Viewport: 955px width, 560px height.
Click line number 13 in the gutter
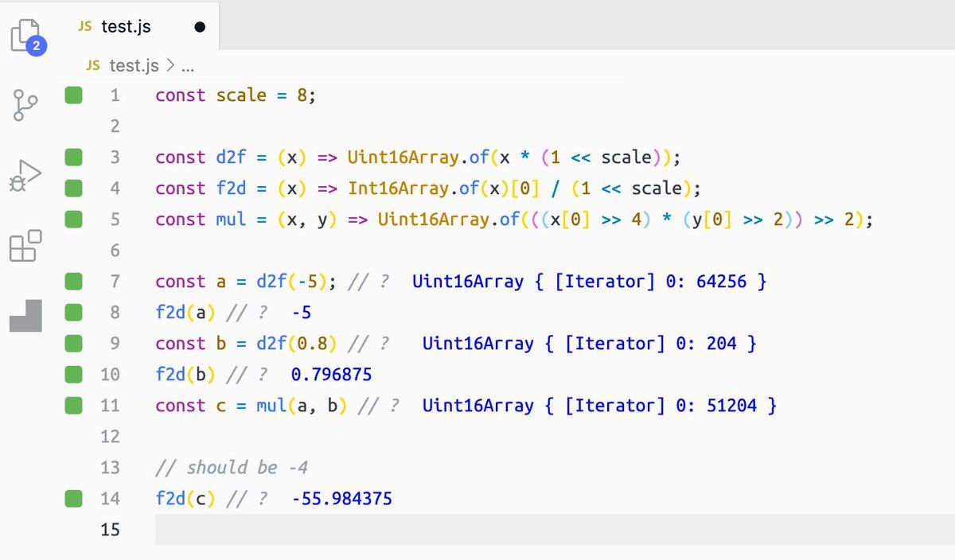[110, 468]
